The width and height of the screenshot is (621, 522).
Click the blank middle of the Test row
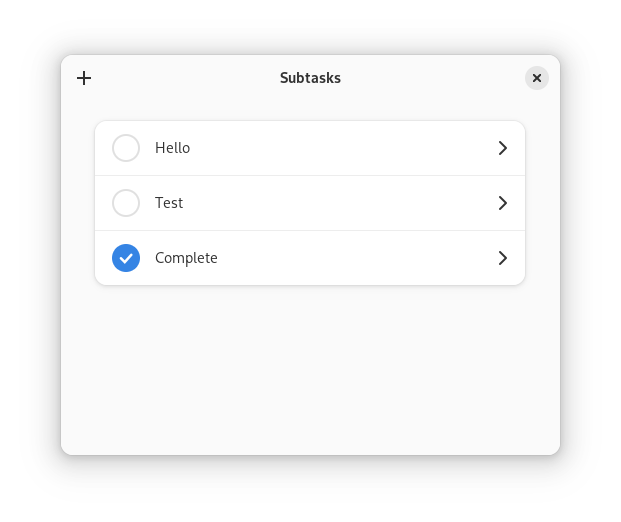(x=341, y=203)
